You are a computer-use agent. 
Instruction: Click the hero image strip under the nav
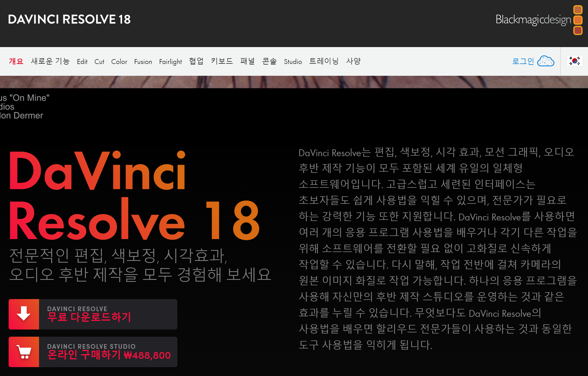pos(294,82)
